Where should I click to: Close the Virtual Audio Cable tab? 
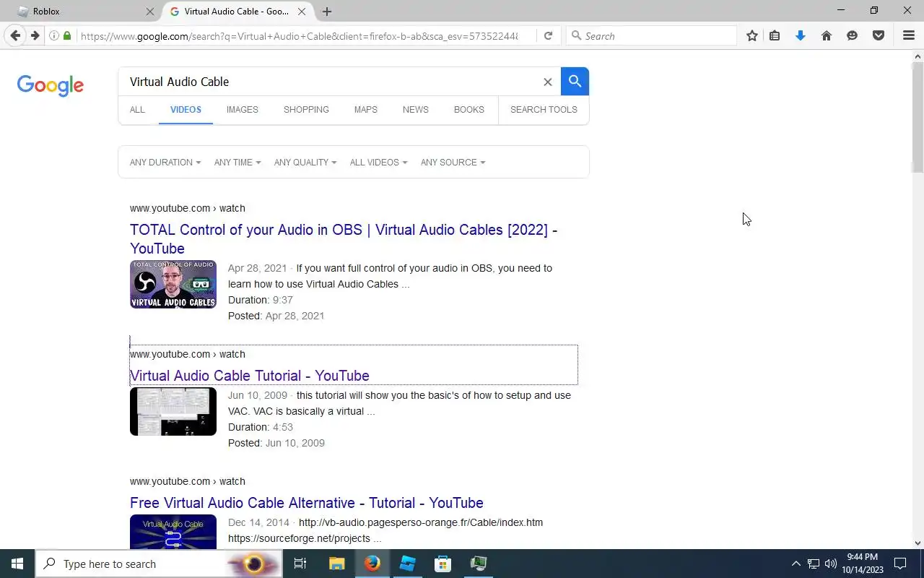(x=302, y=12)
